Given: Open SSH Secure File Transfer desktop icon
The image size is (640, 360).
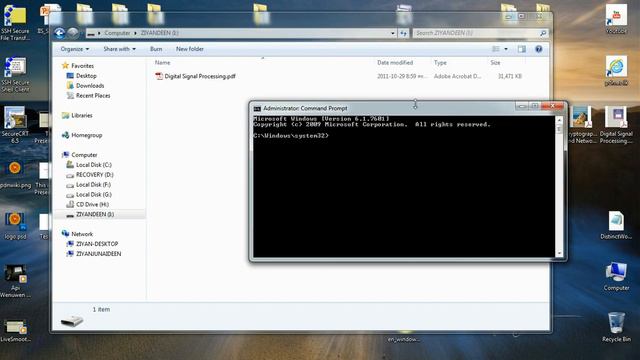Looking at the screenshot, I should 15,21.
